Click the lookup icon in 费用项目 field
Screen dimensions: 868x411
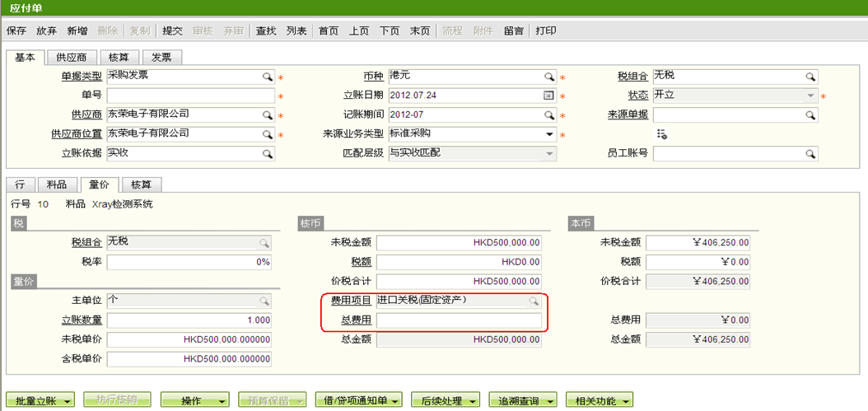(534, 301)
